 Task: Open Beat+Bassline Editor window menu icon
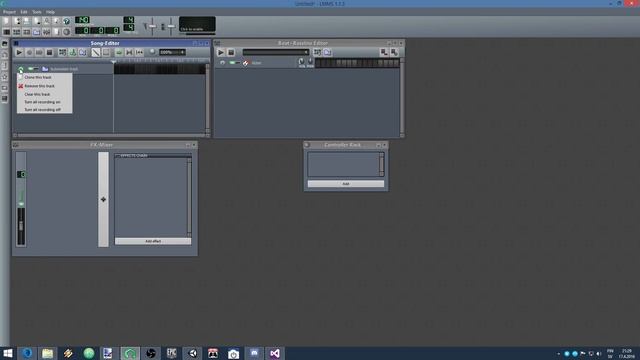pyautogui.click(x=217, y=43)
